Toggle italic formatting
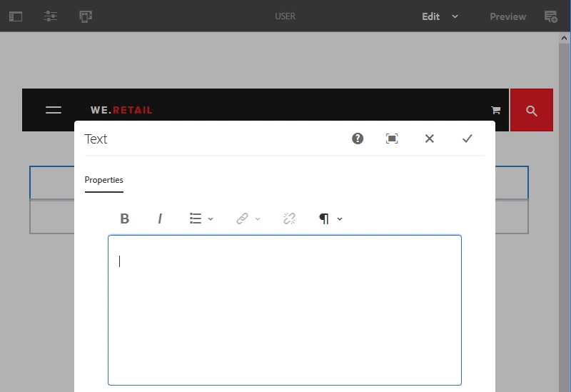Screen dimensions: 571x392 (159, 218)
